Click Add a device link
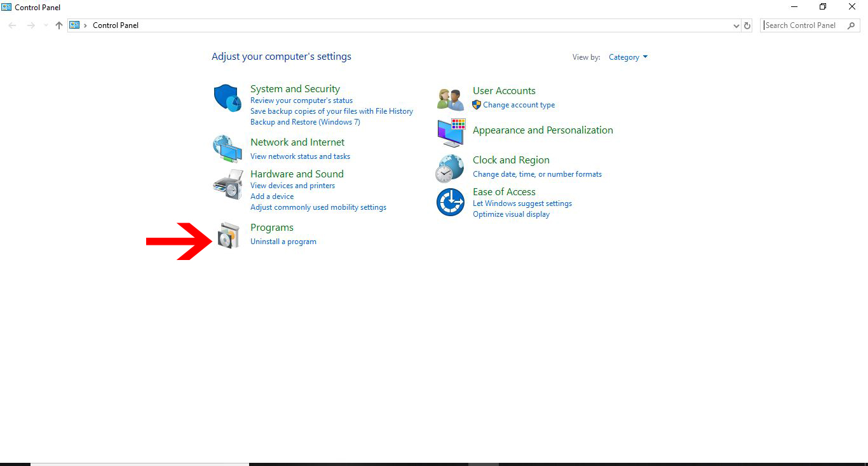Viewport: 868px width, 466px height. [x=272, y=196]
